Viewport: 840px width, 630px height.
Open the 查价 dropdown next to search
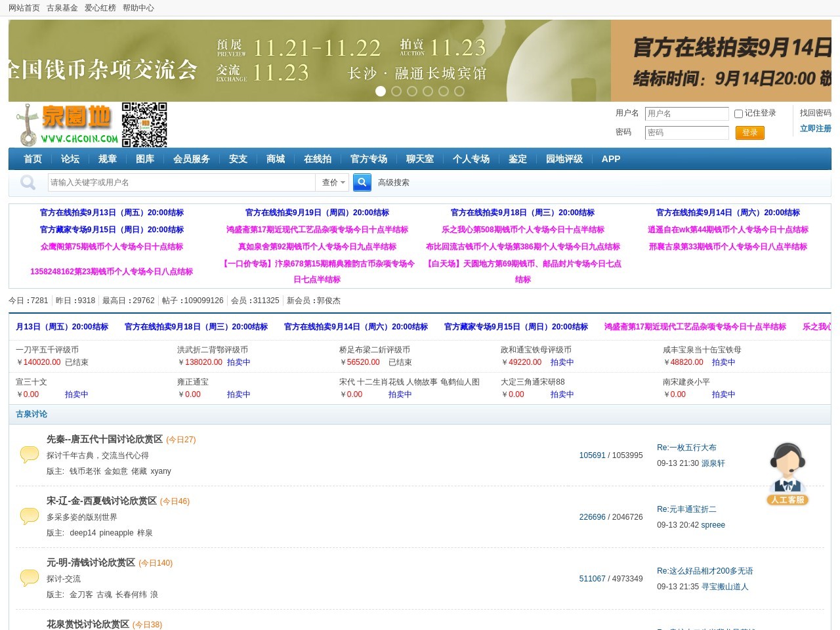coord(332,182)
